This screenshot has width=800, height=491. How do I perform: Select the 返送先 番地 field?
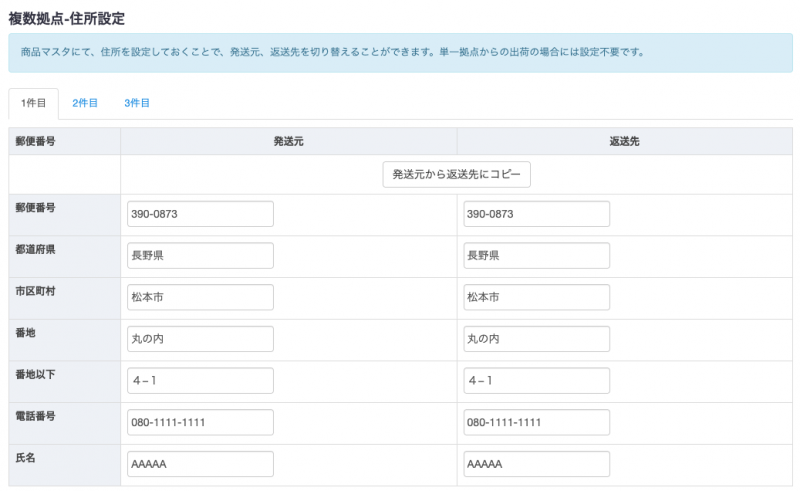(x=536, y=339)
